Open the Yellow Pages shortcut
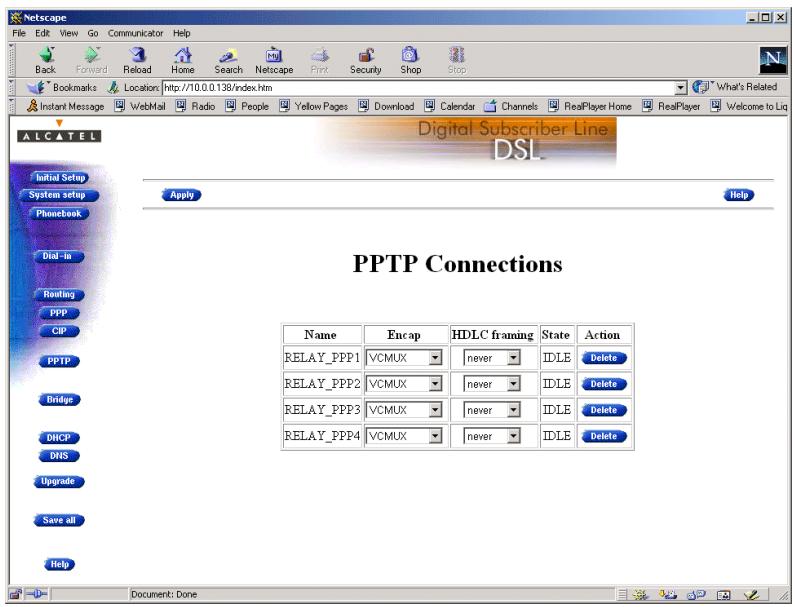Screen dimensions: 795x607 click(314, 106)
